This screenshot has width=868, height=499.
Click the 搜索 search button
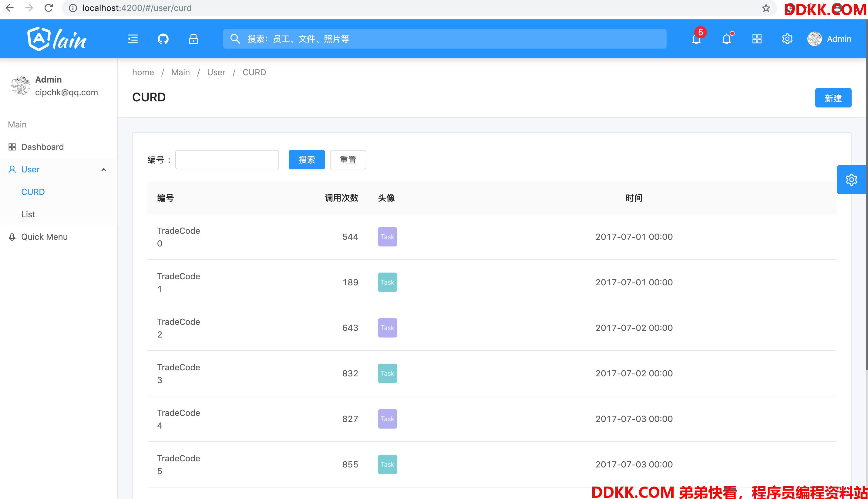point(306,160)
